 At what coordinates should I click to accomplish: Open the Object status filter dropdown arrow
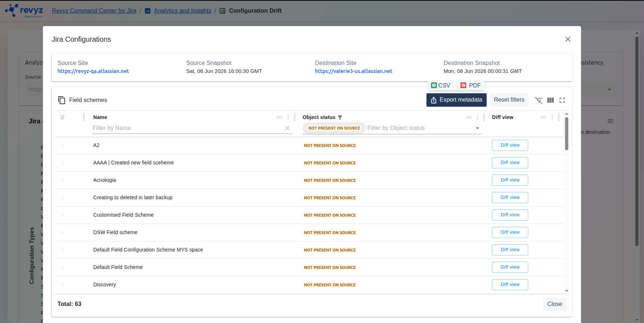(x=477, y=128)
